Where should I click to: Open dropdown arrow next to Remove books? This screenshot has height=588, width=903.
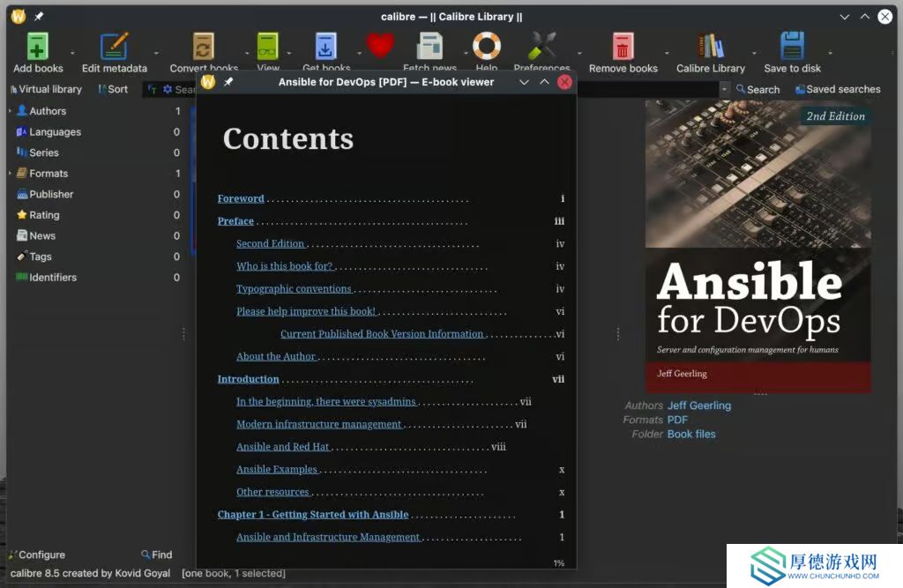pyautogui.click(x=667, y=53)
